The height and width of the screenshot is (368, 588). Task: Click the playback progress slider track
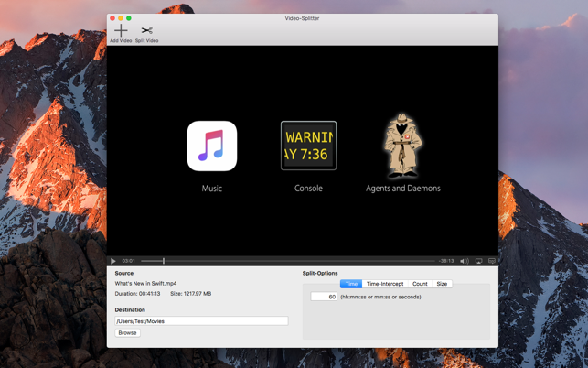pyautogui.click(x=288, y=261)
